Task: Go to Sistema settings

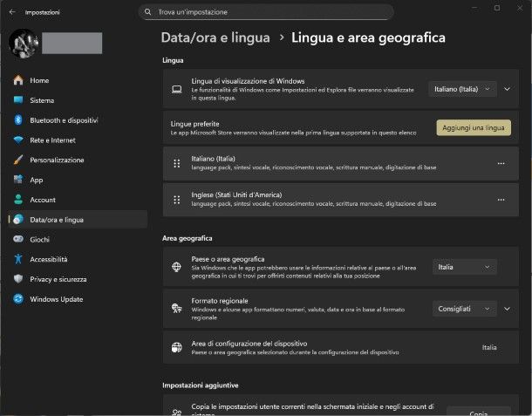Action: (78, 100)
